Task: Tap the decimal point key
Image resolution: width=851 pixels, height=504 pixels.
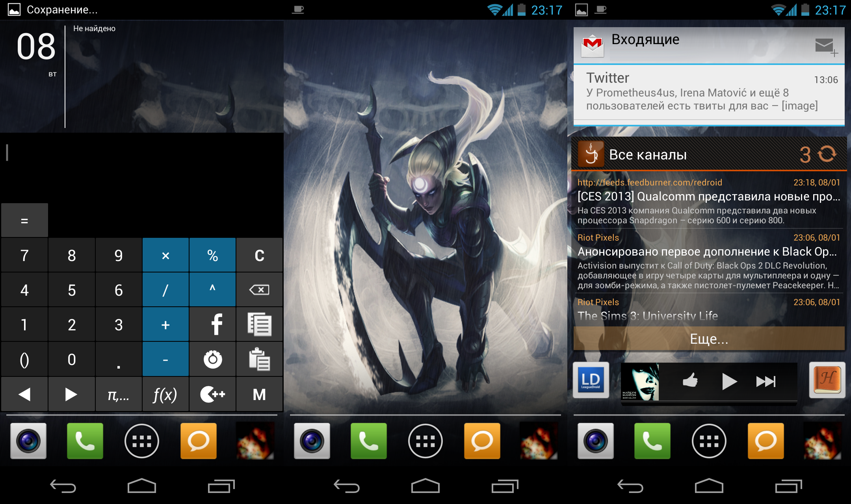Action: coord(119,359)
